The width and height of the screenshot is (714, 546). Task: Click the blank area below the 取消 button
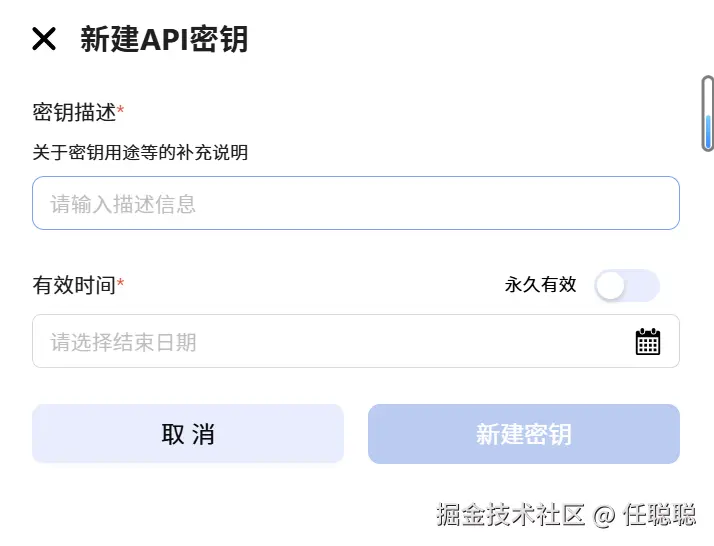[187, 500]
